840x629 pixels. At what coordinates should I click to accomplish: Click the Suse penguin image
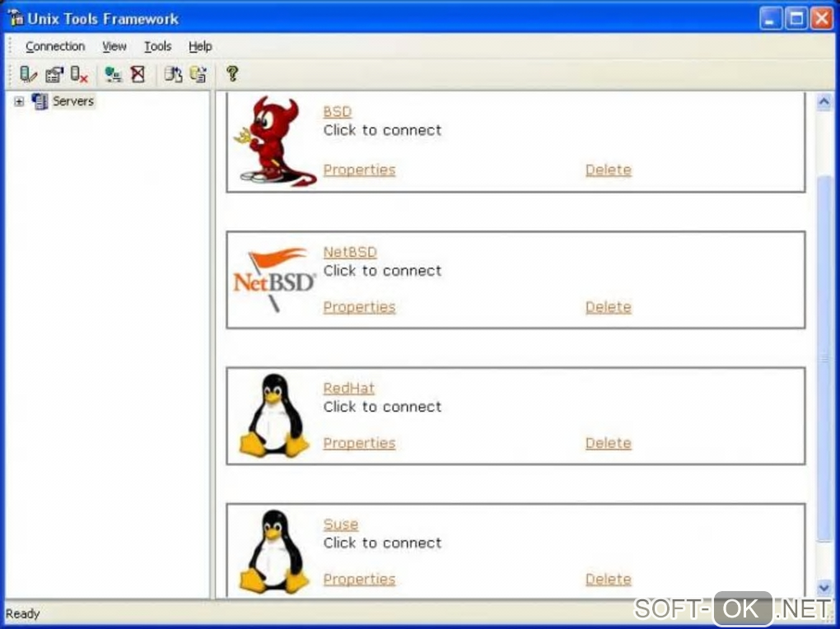(x=273, y=552)
